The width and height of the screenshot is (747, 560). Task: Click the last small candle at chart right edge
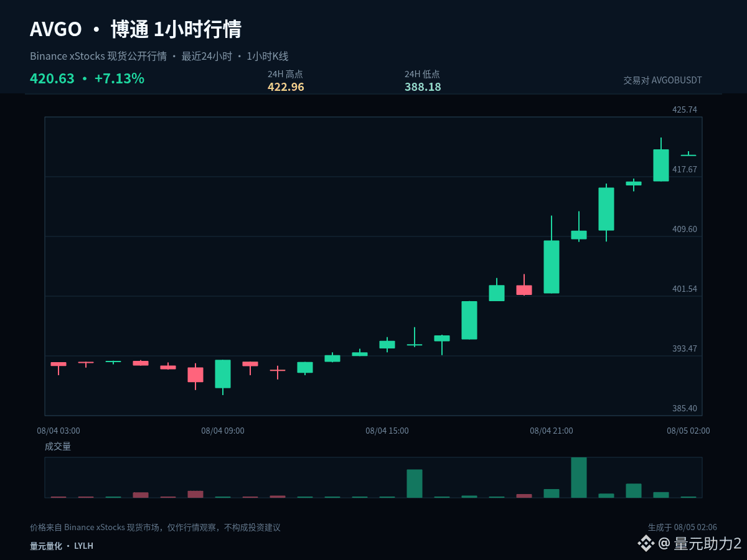[x=688, y=155]
